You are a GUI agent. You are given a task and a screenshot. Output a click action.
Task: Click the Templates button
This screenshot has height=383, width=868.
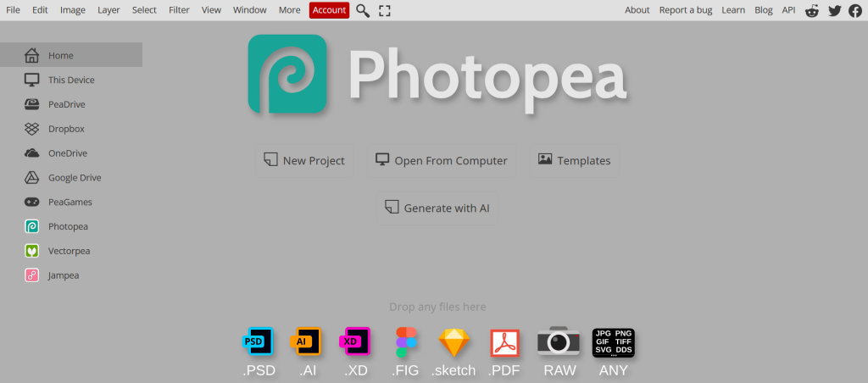click(x=574, y=160)
